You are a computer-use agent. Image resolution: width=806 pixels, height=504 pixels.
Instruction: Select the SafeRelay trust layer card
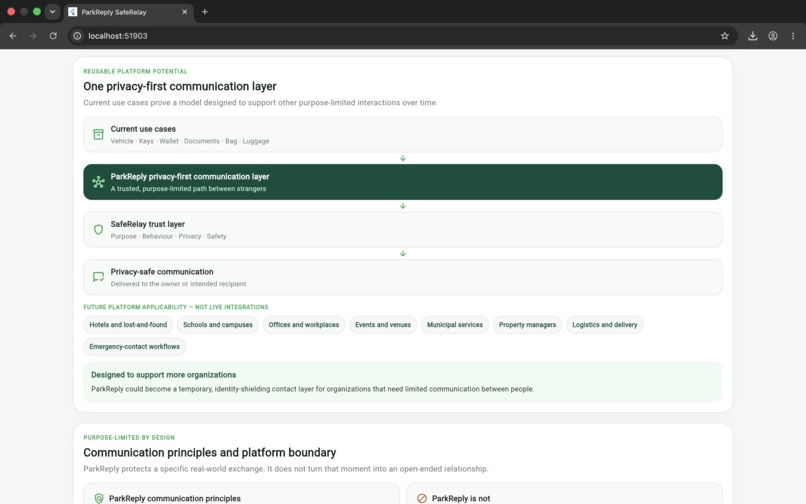pyautogui.click(x=402, y=229)
